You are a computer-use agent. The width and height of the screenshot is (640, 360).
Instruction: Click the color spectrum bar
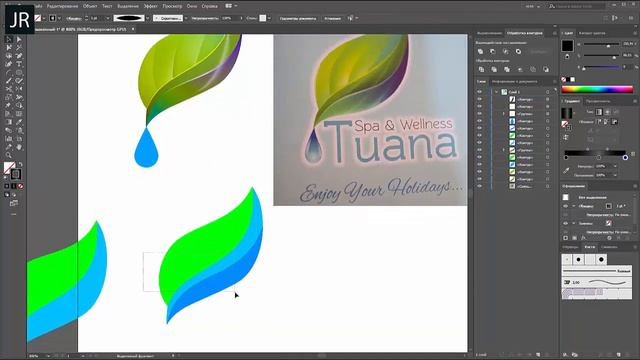tap(597, 89)
